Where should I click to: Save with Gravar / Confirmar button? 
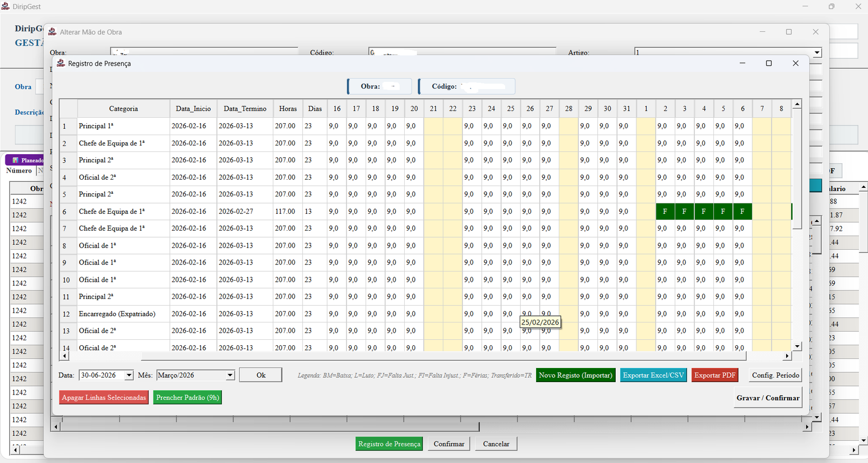point(768,398)
